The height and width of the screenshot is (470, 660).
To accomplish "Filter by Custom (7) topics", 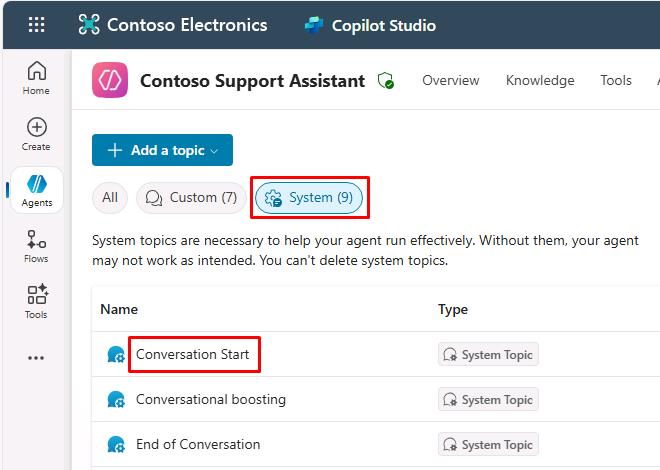I will 191,198.
